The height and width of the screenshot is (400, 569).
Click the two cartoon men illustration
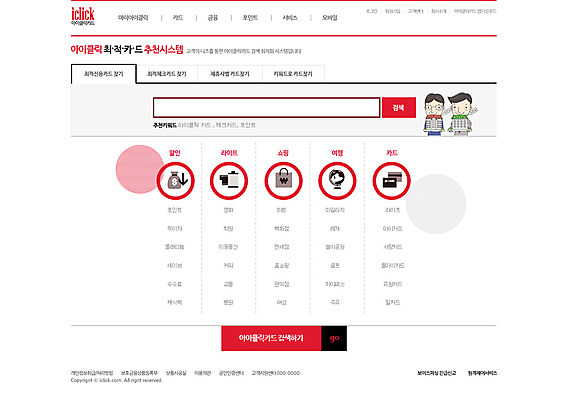[449, 114]
